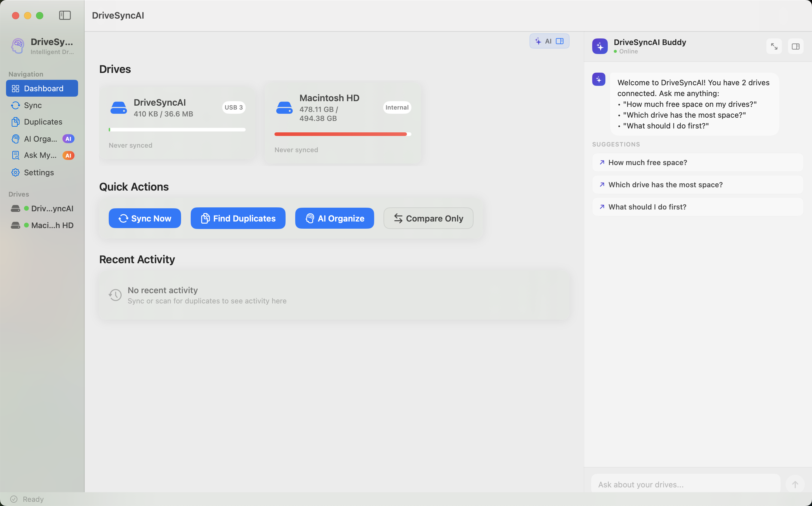Choose suggestion How much free space?

point(698,163)
